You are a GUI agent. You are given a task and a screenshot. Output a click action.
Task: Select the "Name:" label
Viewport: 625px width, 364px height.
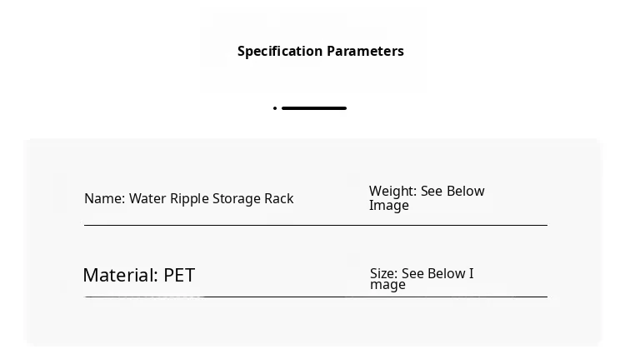[x=104, y=199]
